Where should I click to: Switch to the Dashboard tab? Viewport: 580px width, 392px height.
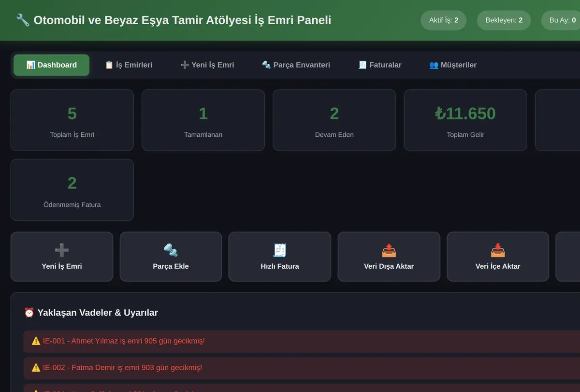pyautogui.click(x=51, y=65)
